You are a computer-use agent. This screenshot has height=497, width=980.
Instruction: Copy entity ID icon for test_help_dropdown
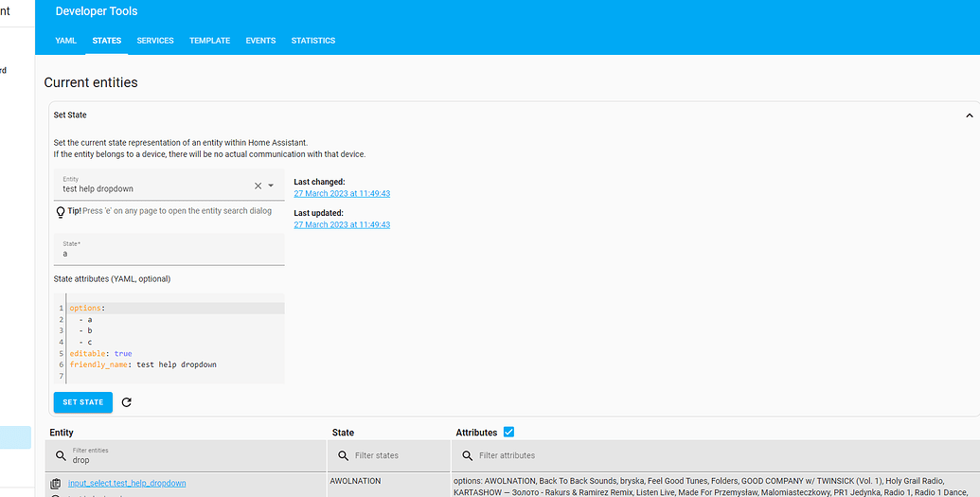56,483
